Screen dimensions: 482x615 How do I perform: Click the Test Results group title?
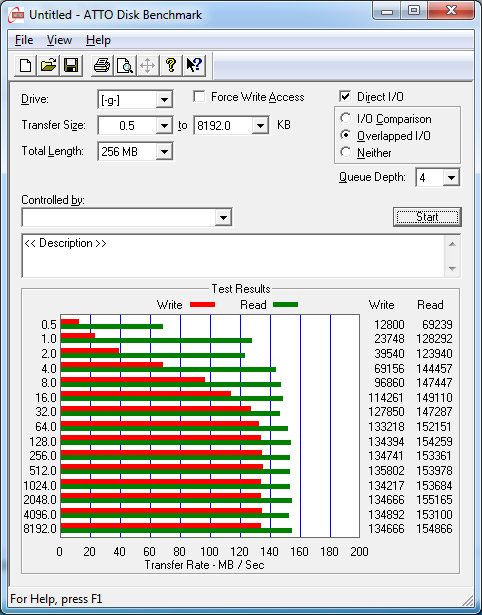(x=241, y=289)
